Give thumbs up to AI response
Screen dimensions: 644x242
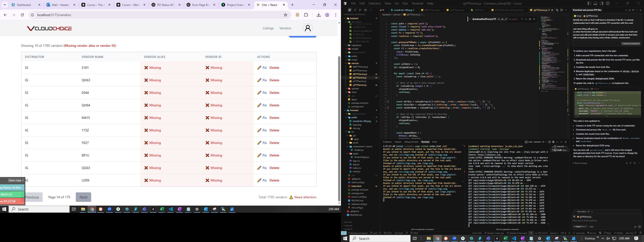[x=627, y=163]
